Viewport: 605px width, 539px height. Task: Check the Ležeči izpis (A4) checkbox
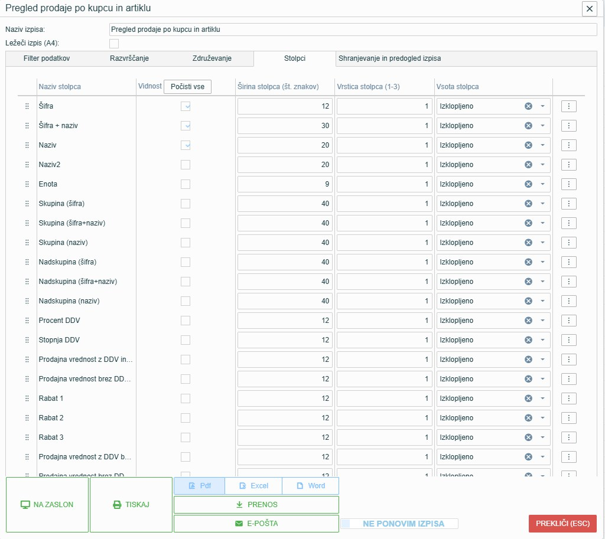(x=114, y=44)
